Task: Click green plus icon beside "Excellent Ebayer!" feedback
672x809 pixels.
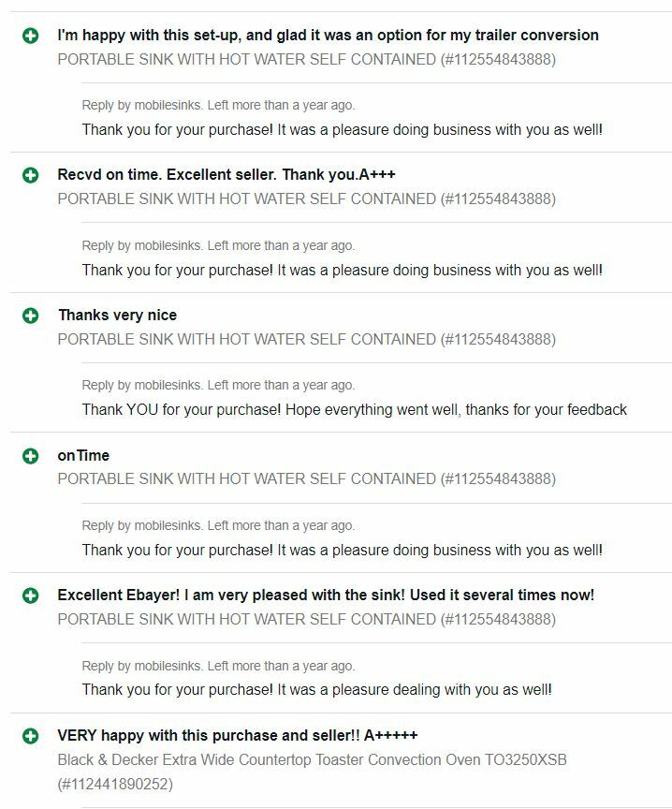Action: click(x=31, y=596)
